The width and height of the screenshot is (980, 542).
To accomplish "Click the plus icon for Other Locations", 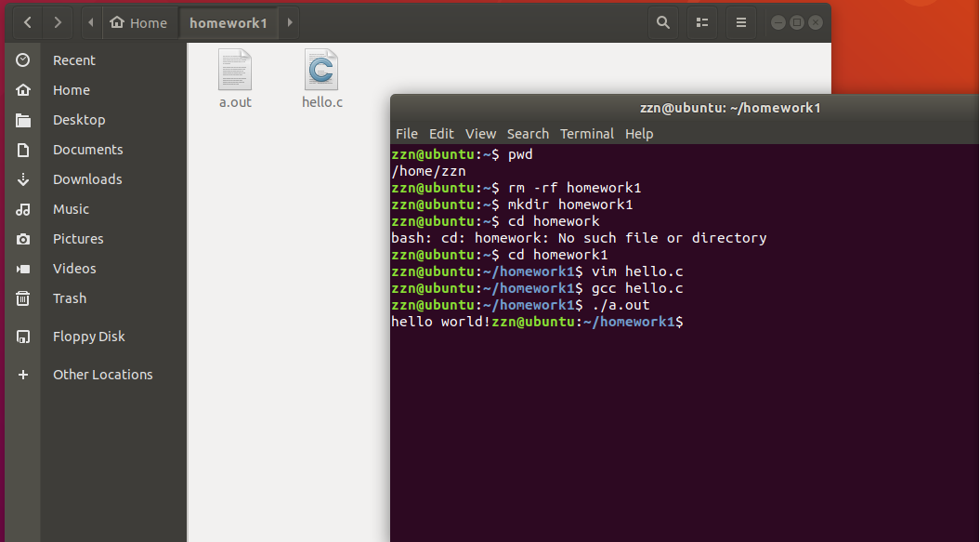I will click(x=23, y=375).
